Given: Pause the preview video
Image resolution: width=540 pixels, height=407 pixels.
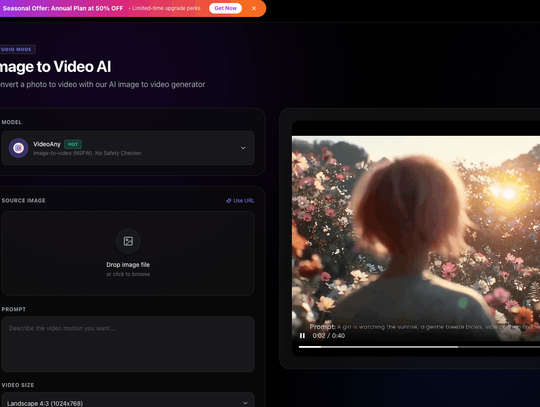Looking at the screenshot, I should pos(302,335).
